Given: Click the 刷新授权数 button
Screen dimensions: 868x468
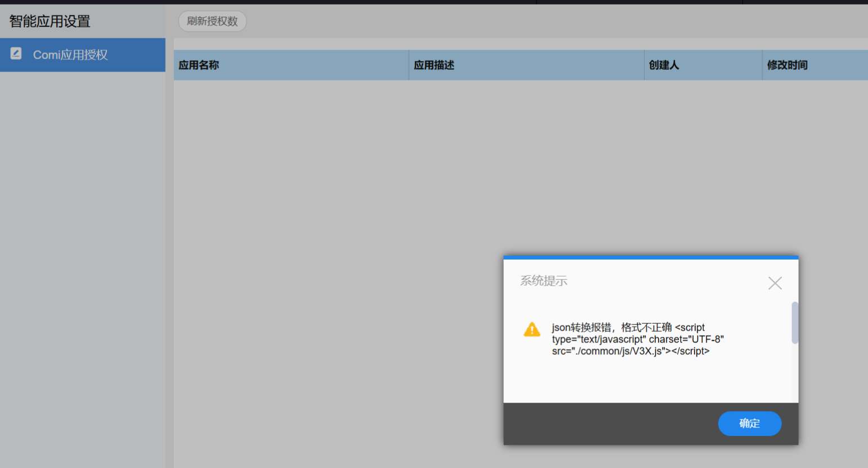Looking at the screenshot, I should [212, 21].
